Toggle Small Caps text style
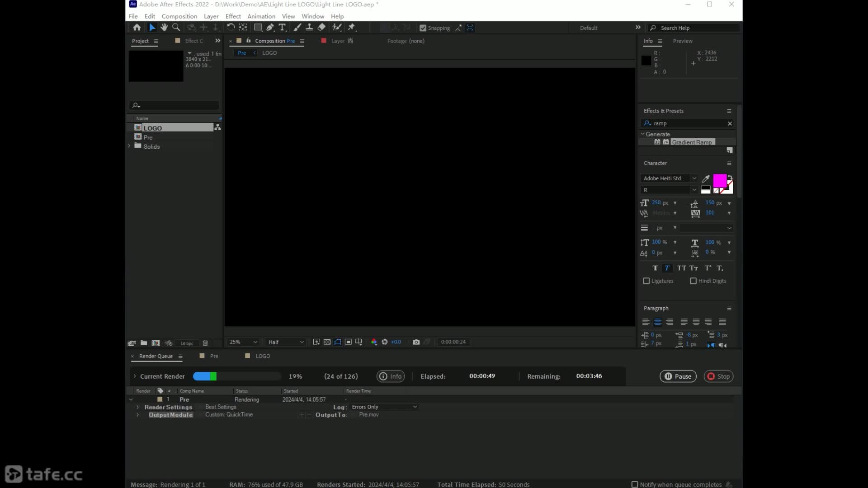Image resolution: width=868 pixels, height=488 pixels. [x=694, y=268]
